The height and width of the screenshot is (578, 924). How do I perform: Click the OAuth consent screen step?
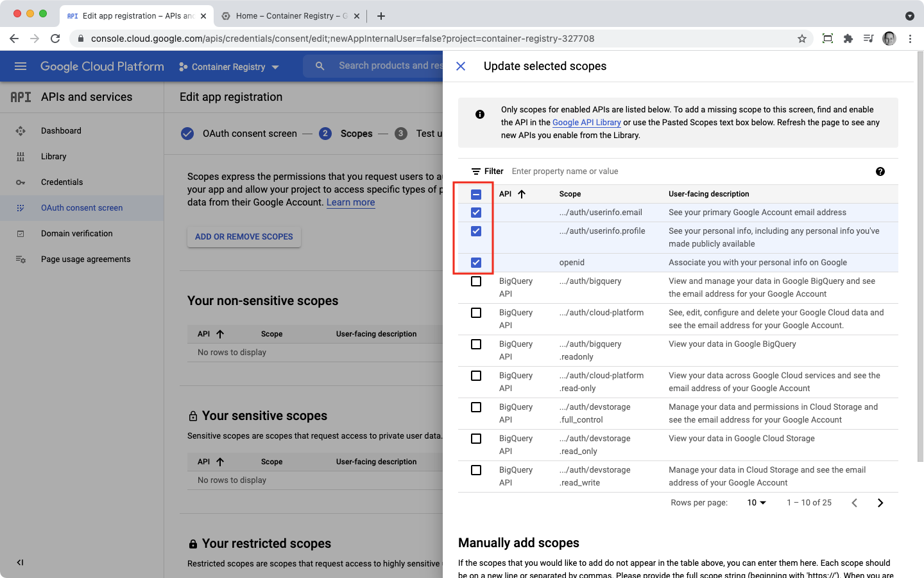[x=239, y=134]
